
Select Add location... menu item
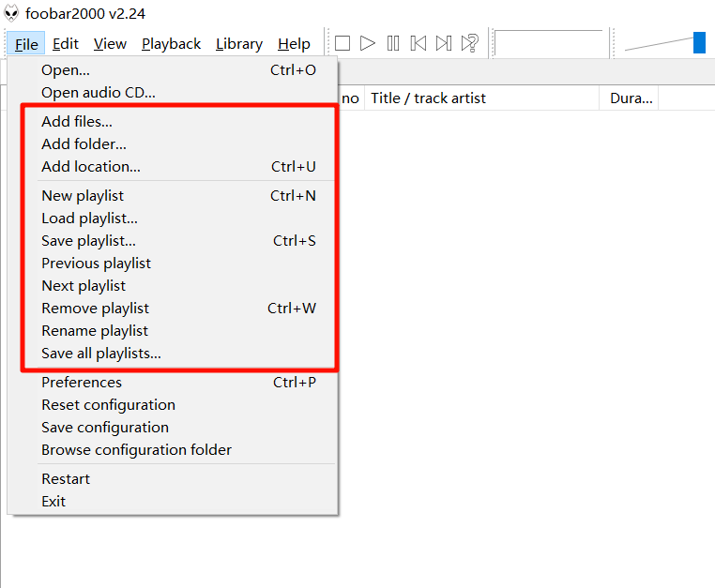click(x=173, y=167)
